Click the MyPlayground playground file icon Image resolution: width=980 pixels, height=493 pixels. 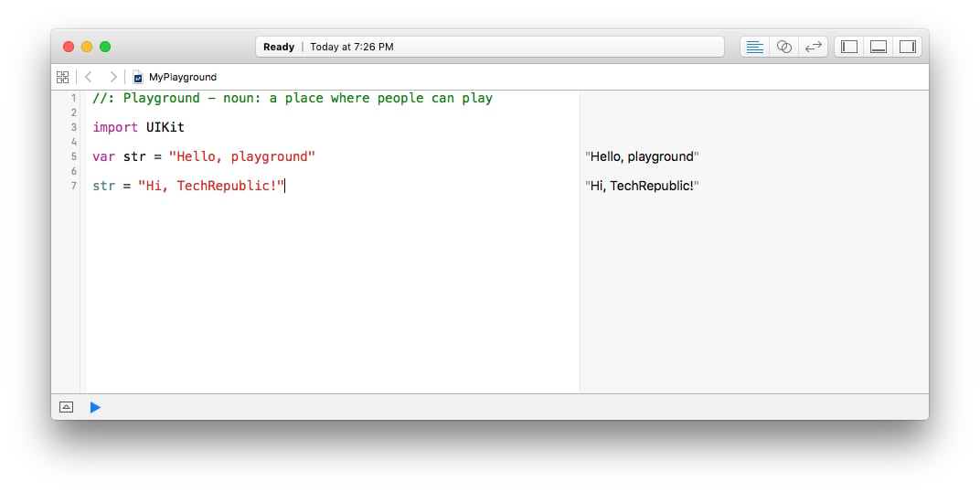pos(137,77)
